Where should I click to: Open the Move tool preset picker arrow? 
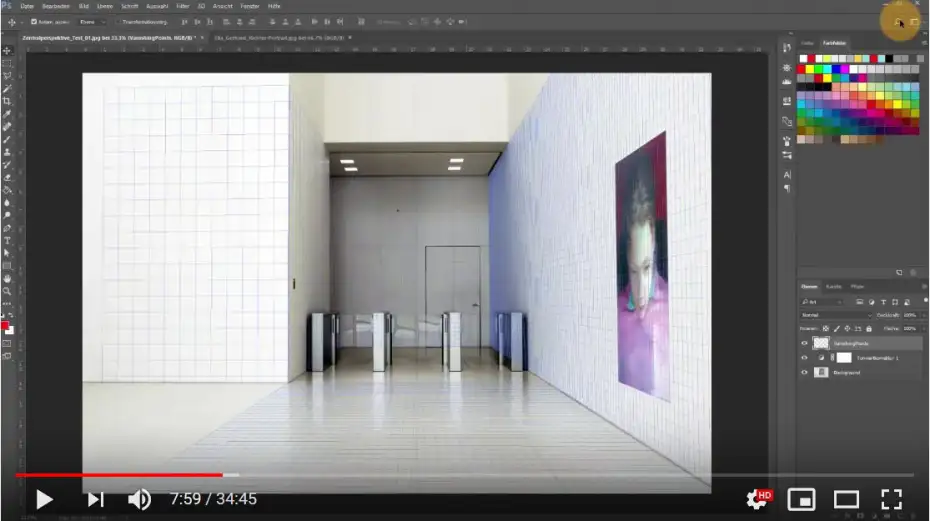pyautogui.click(x=21, y=22)
